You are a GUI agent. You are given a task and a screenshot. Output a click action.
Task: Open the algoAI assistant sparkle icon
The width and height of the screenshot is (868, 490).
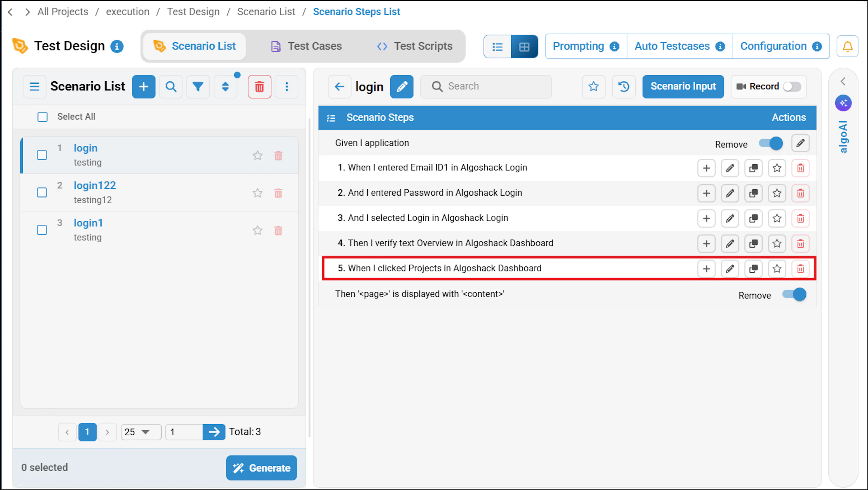click(x=843, y=103)
